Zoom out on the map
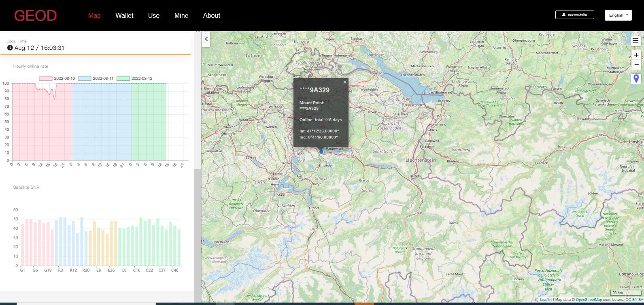The image size is (644, 305). click(x=636, y=65)
